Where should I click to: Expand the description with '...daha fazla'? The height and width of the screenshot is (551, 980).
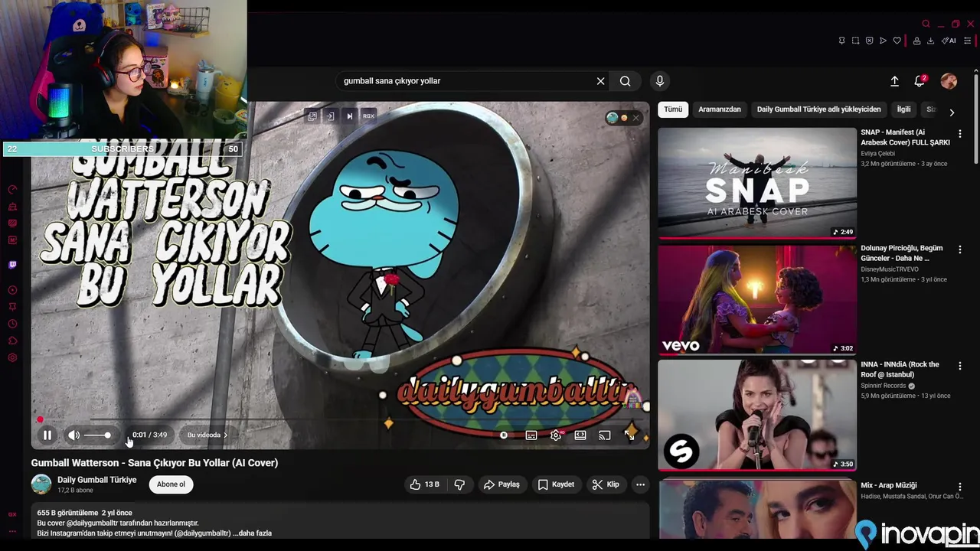click(x=252, y=533)
